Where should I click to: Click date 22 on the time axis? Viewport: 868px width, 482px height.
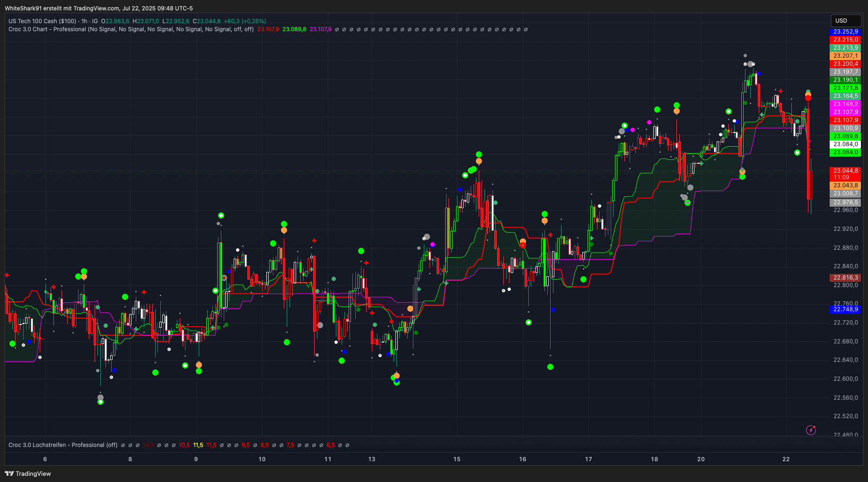pyautogui.click(x=786, y=459)
